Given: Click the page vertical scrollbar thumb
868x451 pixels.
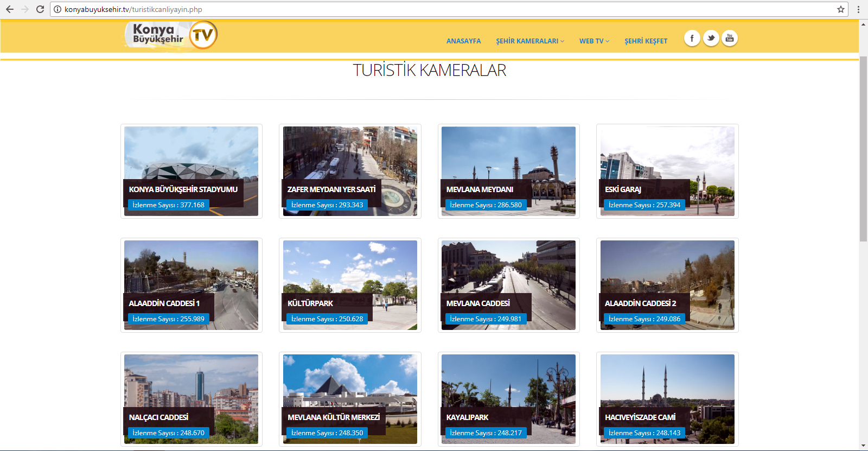Looking at the screenshot, I should tap(863, 148).
